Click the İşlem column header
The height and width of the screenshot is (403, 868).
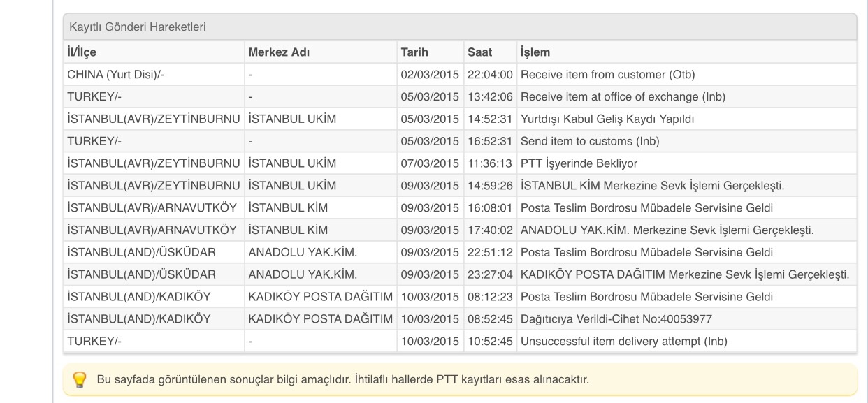pos(535,52)
